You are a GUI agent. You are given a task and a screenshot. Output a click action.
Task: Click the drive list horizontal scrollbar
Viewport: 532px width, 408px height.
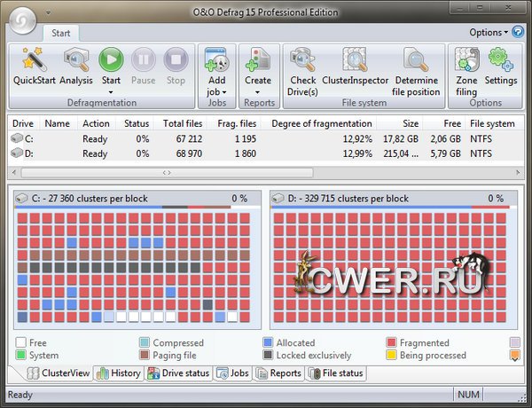pyautogui.click(x=166, y=171)
